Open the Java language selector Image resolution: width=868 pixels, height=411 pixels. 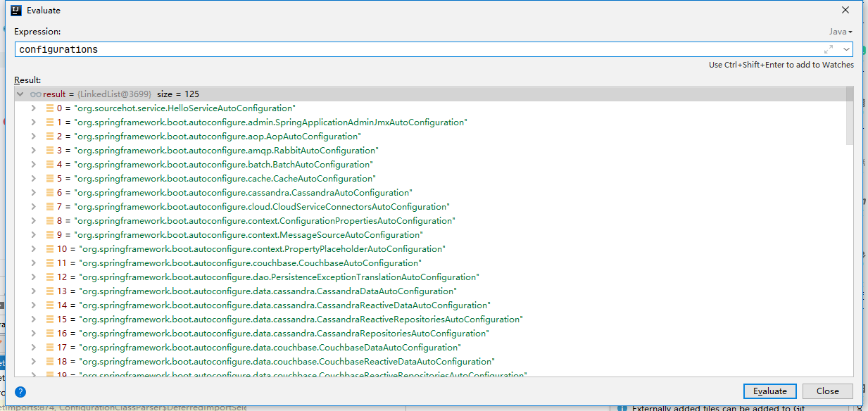[840, 32]
